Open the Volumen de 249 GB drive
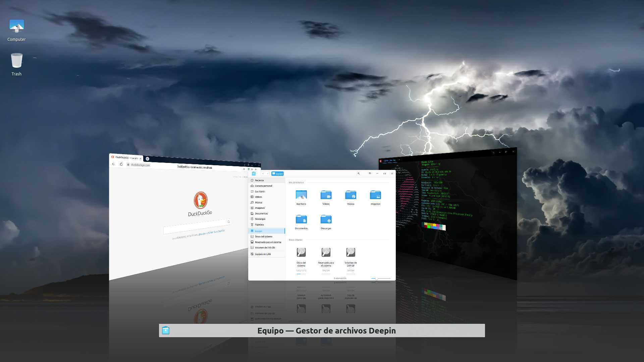 click(x=351, y=252)
